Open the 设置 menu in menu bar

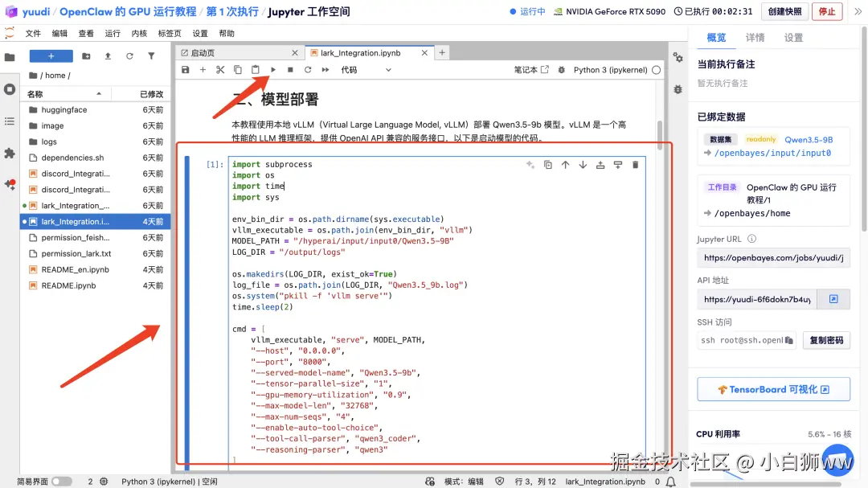pos(200,33)
